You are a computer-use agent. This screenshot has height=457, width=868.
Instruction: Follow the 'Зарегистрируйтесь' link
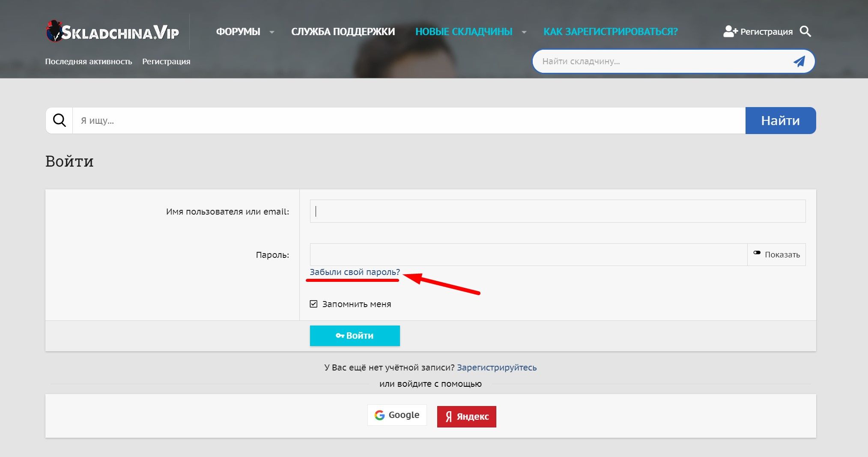pyautogui.click(x=496, y=367)
